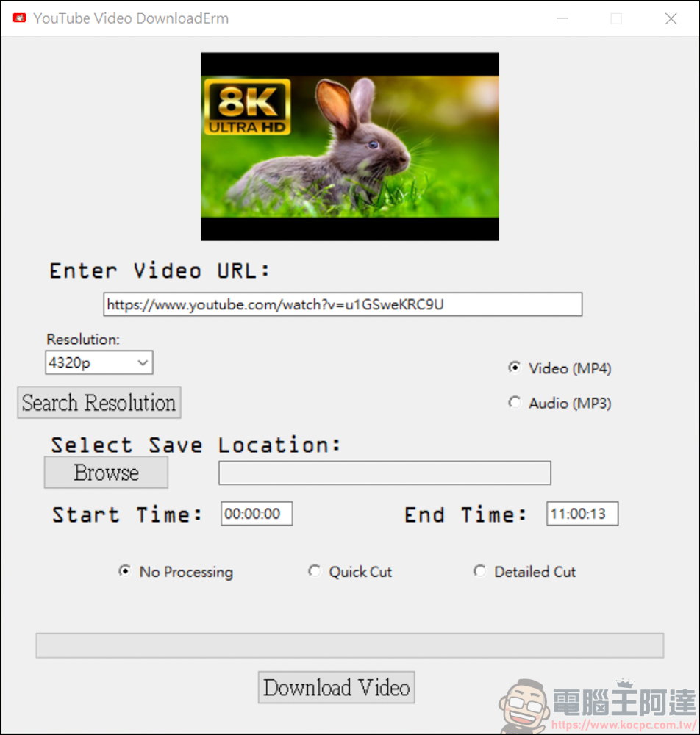Click the End Time field showing 11:00:13
The width and height of the screenshot is (700, 735).
pyautogui.click(x=582, y=514)
